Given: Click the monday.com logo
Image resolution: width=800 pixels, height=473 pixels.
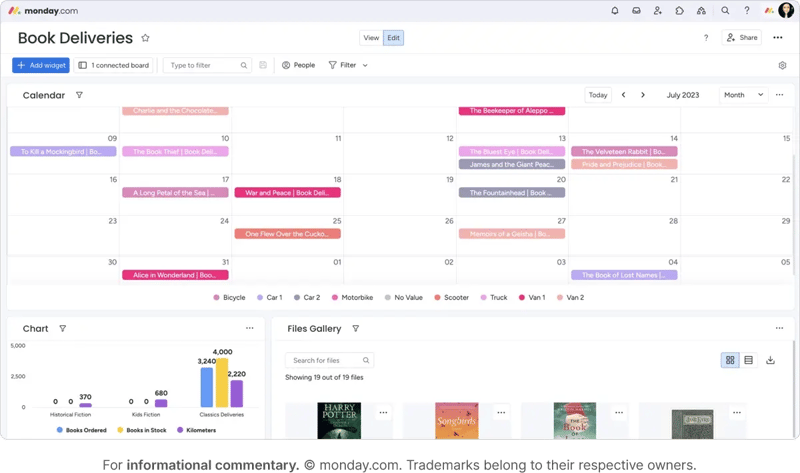Looking at the screenshot, I should (x=43, y=10).
